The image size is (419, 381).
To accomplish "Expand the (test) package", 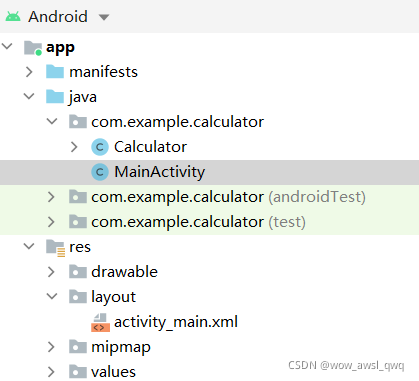I will coord(51,222).
